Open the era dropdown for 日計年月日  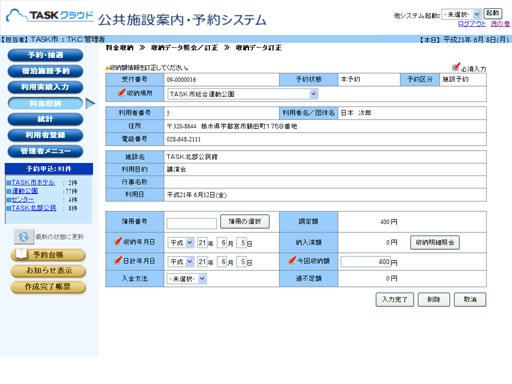181,262
